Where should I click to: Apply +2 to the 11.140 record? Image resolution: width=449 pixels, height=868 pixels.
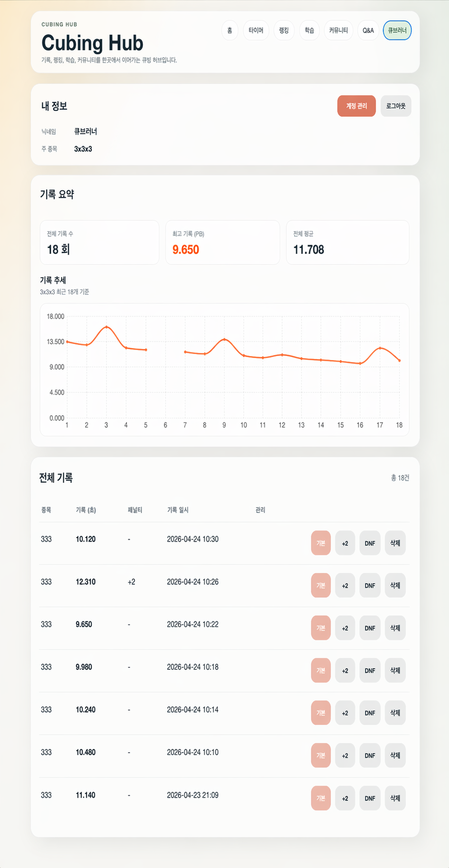345,798
